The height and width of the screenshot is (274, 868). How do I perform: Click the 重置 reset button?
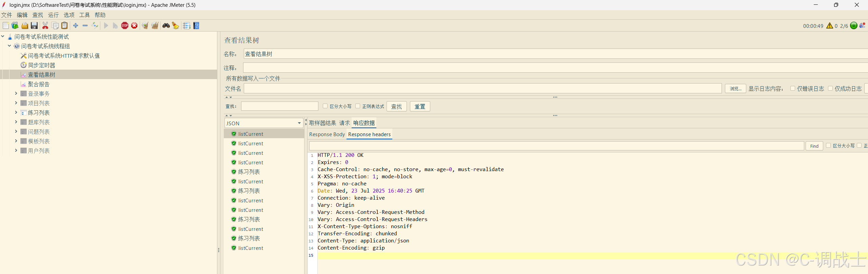point(420,107)
